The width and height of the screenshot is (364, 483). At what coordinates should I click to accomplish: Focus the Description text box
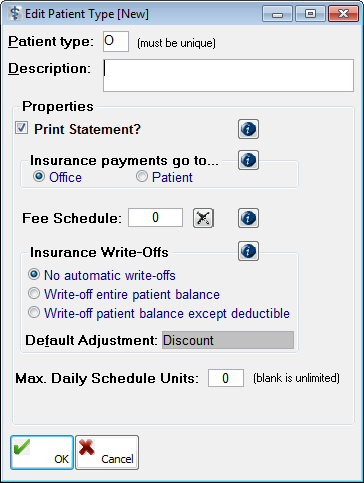228,75
